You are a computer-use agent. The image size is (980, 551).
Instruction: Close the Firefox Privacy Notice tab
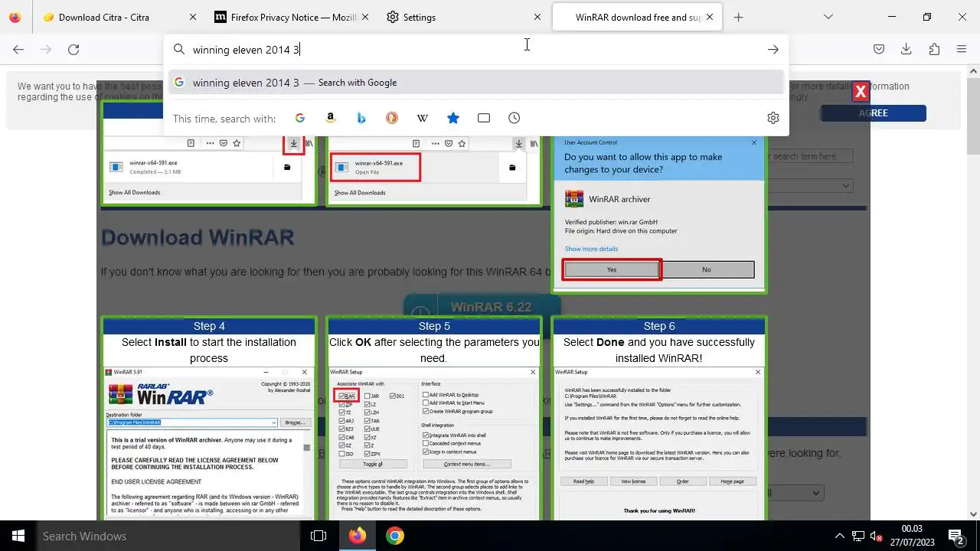click(x=364, y=17)
